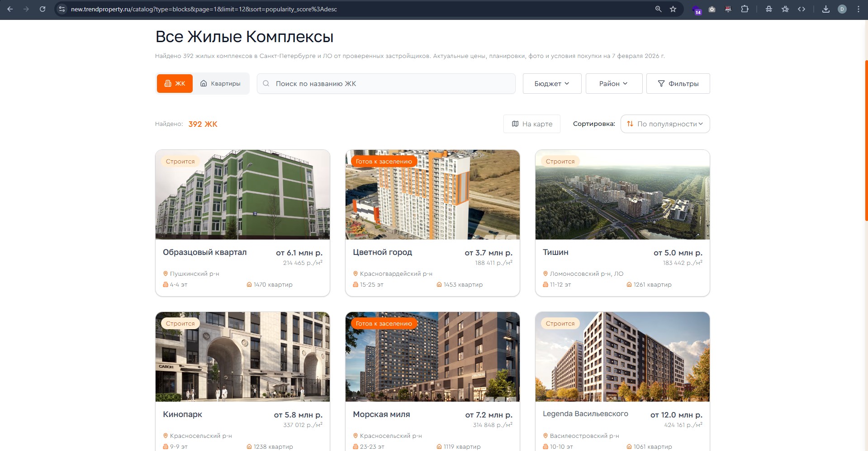Click the sort arrows icon beside По популярности
The width and height of the screenshot is (868, 451).
coord(631,124)
